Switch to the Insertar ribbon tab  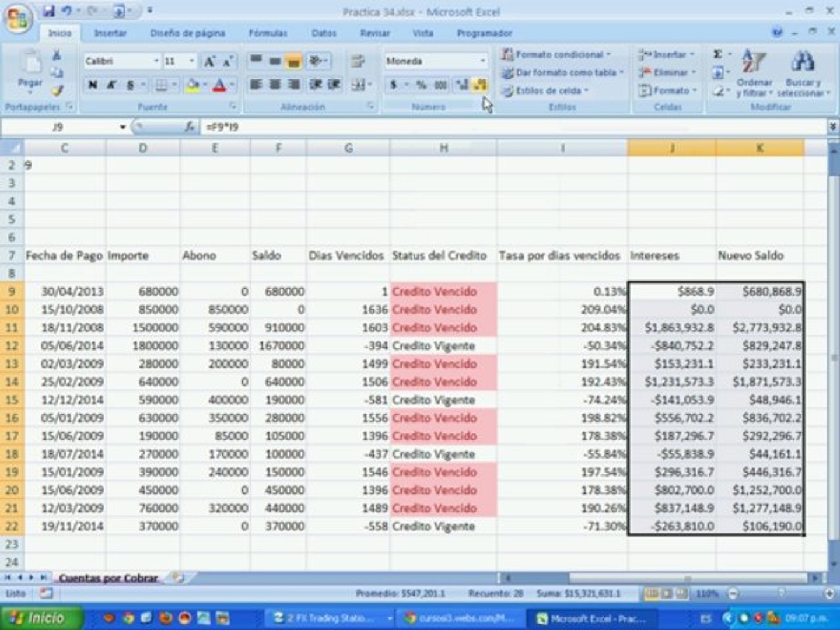pos(110,33)
